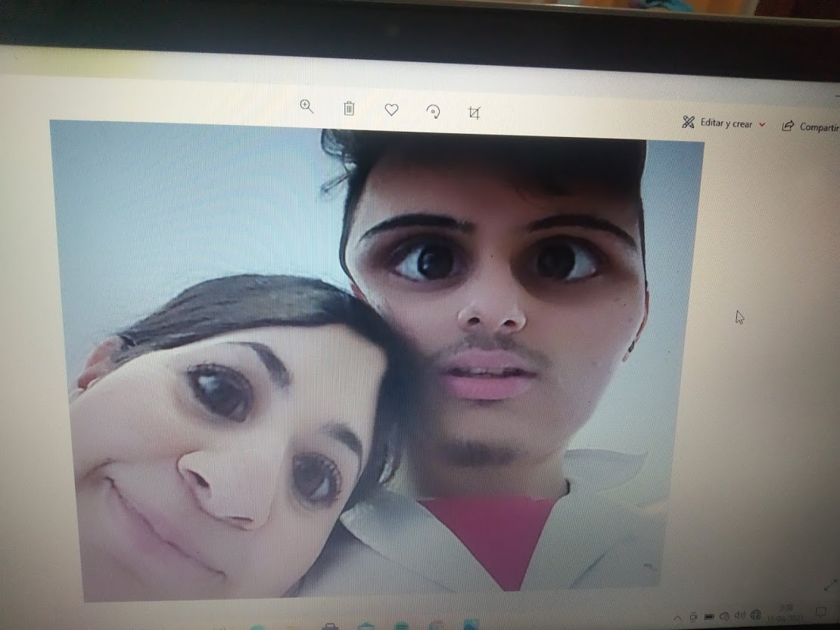Viewport: 840px width, 630px height.
Task: Click the battery status tray icon
Action: (x=709, y=616)
